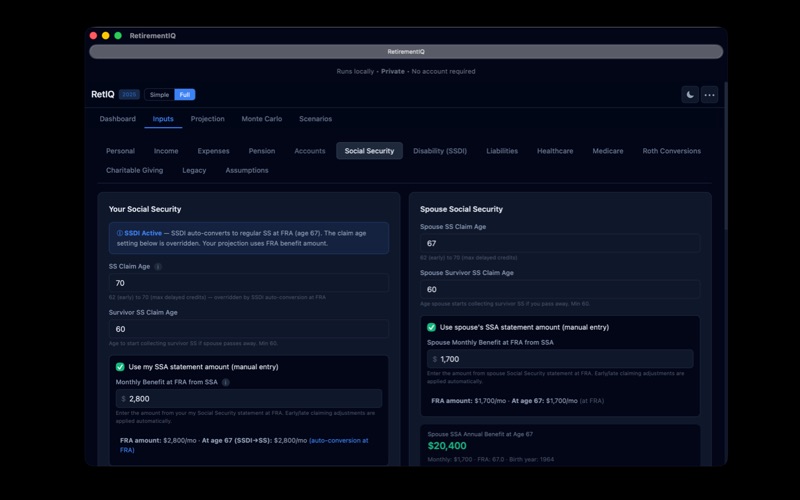This screenshot has height=500, width=800.
Task: Open the Expenses inputs section
Action: point(213,151)
